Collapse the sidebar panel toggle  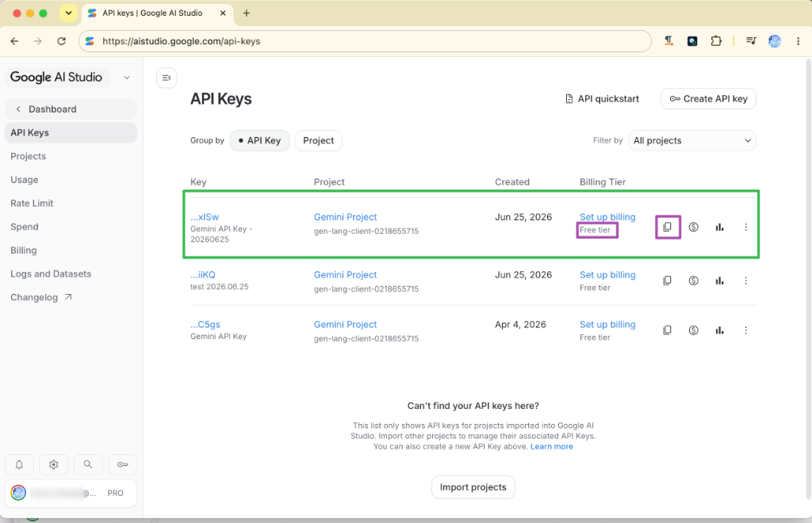[x=167, y=78]
